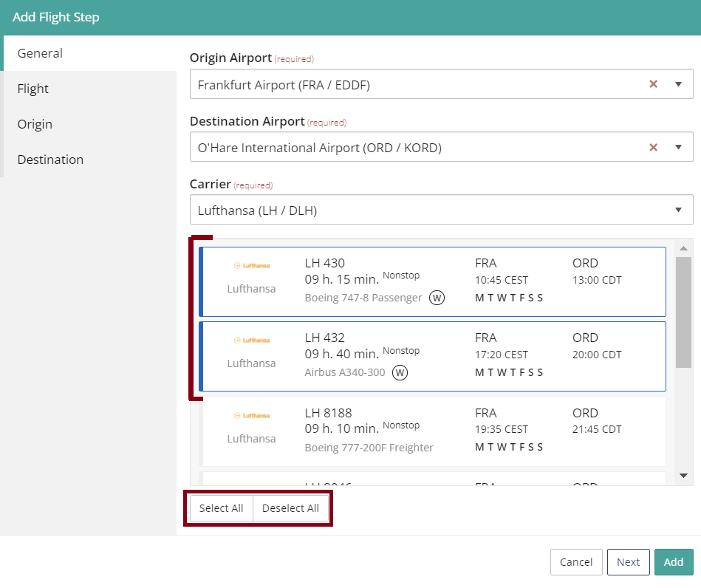Open the Destination Airport dropdown
Image resolution: width=701 pixels, height=588 pixels.
pos(678,147)
